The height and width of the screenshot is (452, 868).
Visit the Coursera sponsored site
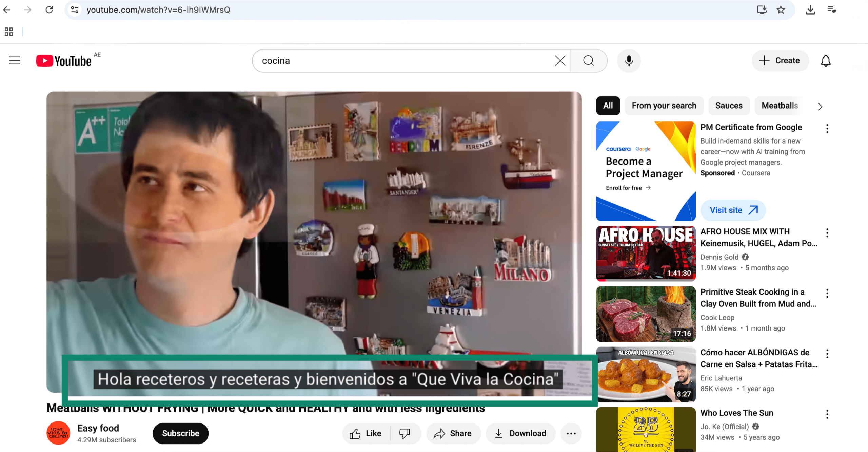pos(733,210)
